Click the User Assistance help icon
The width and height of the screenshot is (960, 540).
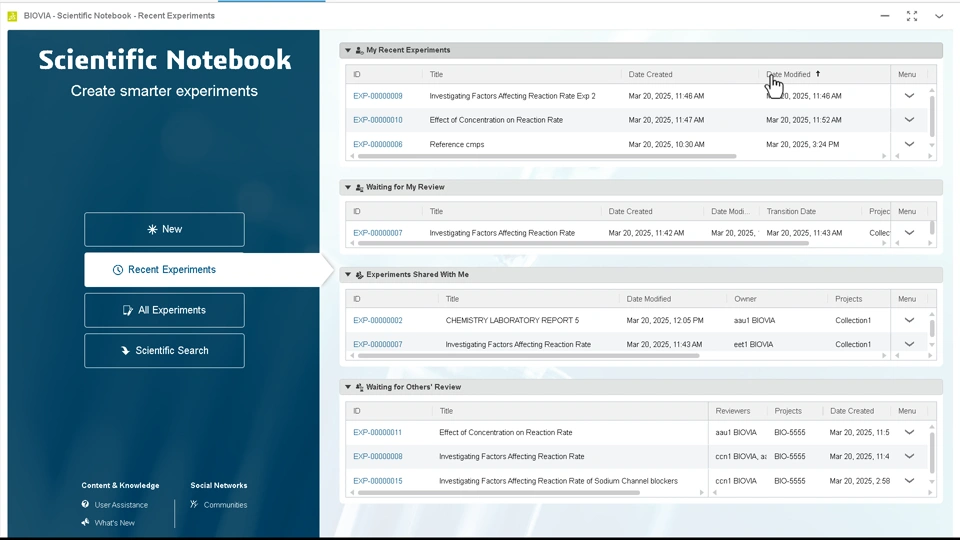pos(85,504)
